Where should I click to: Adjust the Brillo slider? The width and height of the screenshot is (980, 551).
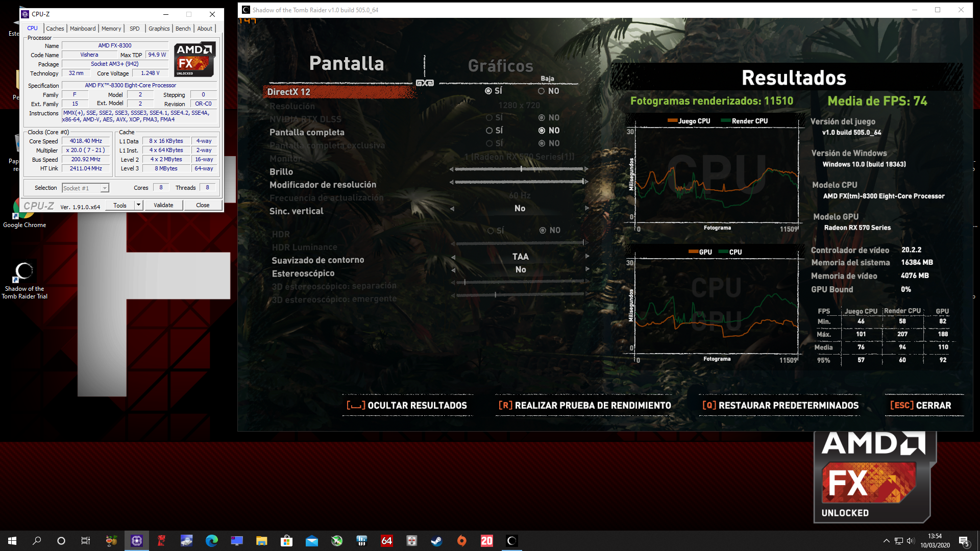coord(521,169)
